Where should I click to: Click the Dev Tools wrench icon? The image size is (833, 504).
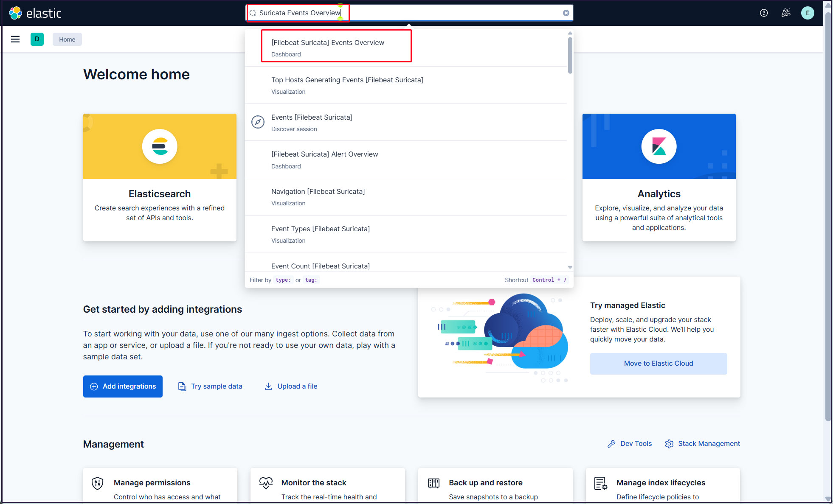click(x=611, y=444)
